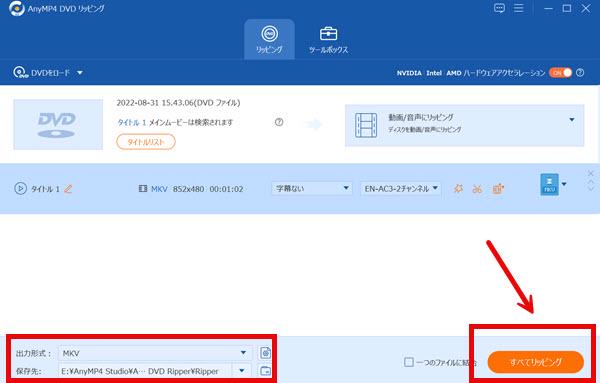Expand the 動画/音声にリッピング mode dropdown
This screenshot has width=600, height=383.
click(x=572, y=120)
